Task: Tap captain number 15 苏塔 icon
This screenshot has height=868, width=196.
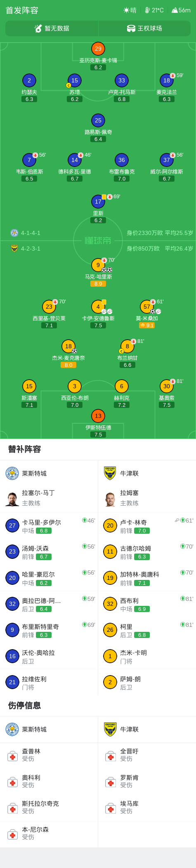Action: click(x=75, y=80)
